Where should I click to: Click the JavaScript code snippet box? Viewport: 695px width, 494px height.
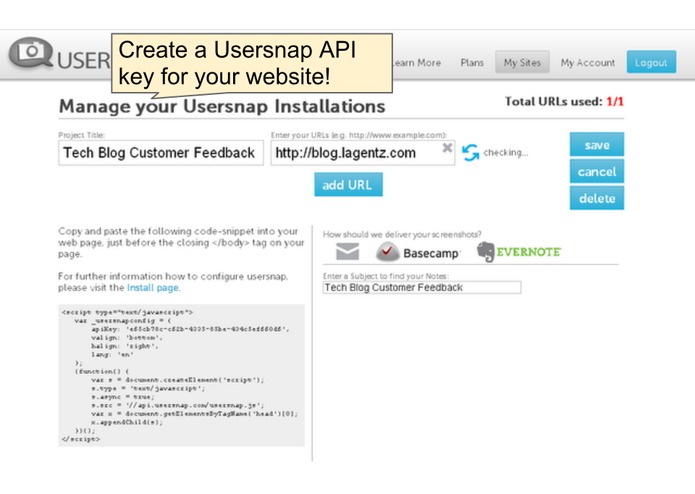182,375
